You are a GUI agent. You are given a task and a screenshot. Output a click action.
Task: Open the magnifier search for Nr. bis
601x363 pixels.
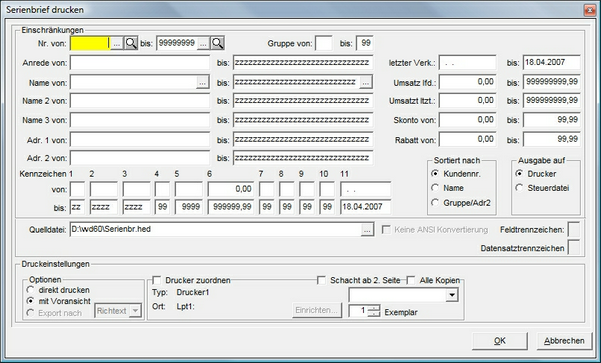click(217, 43)
